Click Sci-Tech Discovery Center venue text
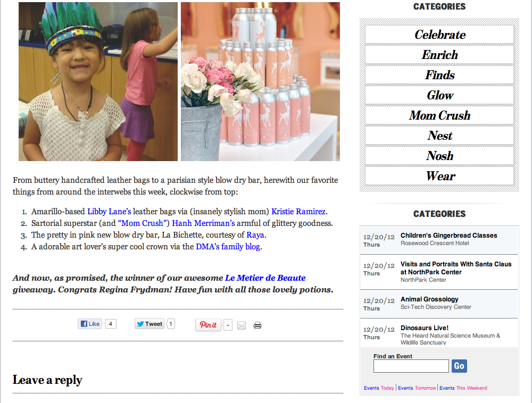 click(436, 307)
